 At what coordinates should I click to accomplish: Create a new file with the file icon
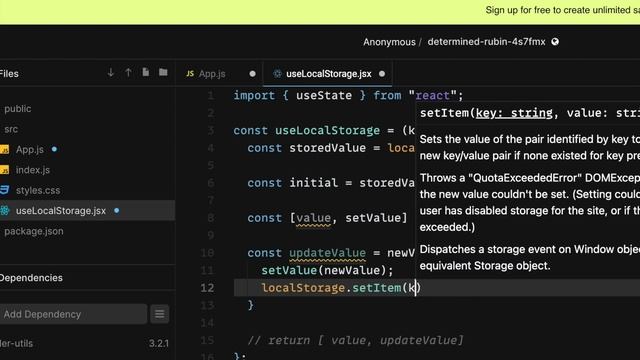146,72
